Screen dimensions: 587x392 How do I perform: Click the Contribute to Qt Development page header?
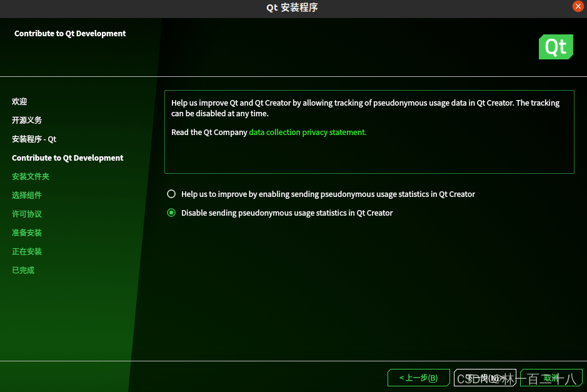coord(70,33)
